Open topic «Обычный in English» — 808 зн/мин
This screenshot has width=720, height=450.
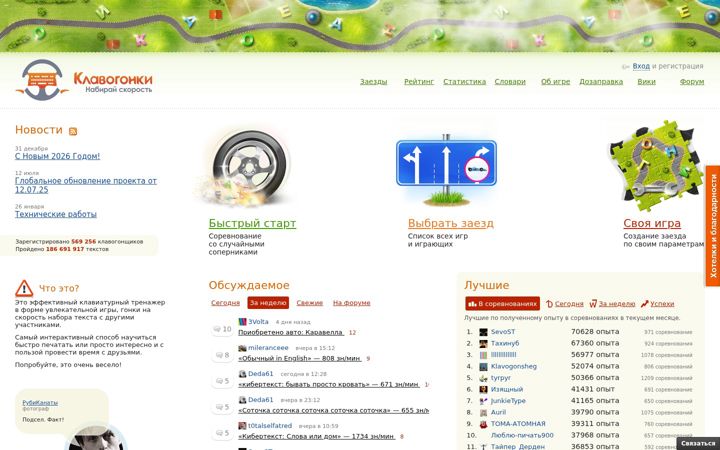[299, 359]
